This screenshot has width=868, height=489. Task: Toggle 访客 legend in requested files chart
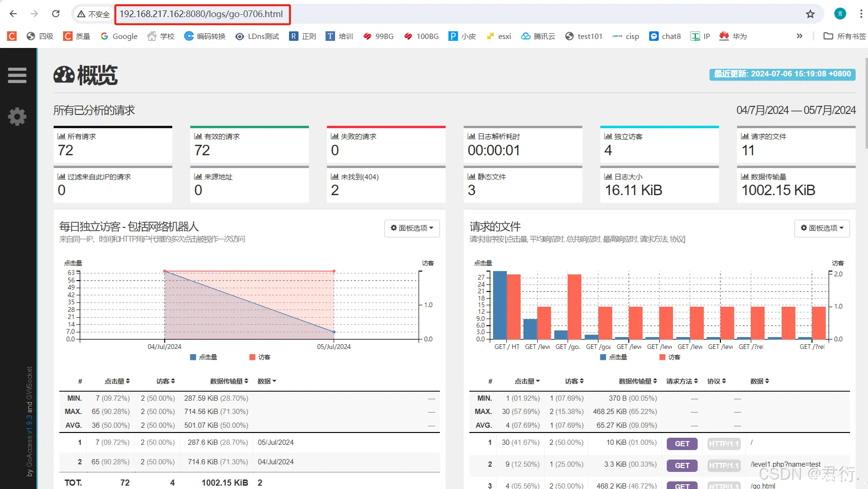[670, 357]
